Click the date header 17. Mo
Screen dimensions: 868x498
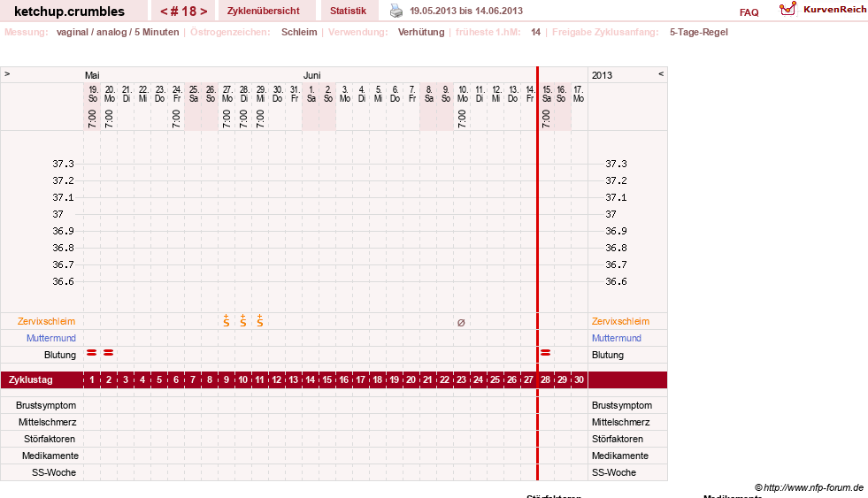coord(579,94)
